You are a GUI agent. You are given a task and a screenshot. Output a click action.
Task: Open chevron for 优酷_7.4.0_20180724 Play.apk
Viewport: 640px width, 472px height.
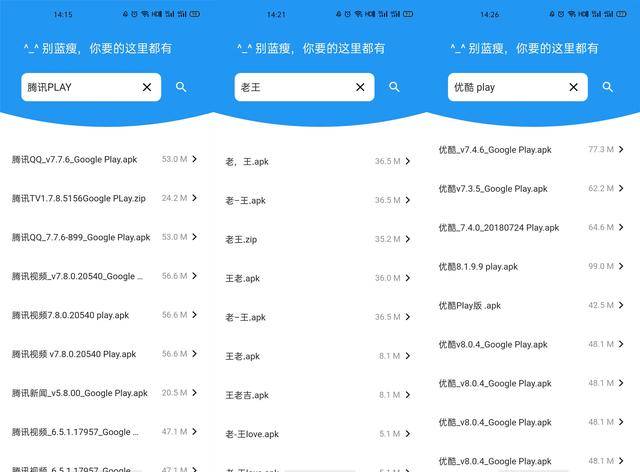click(x=621, y=227)
